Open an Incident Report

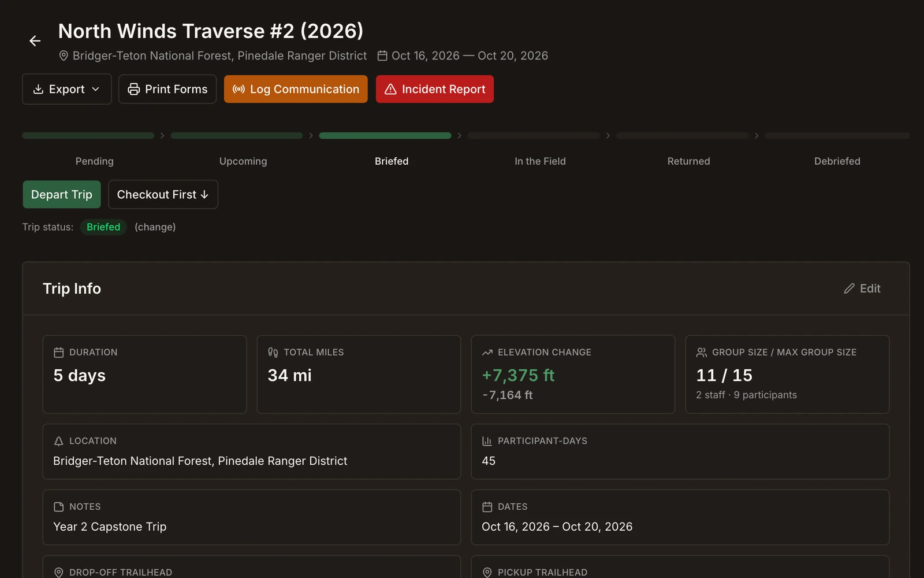[x=435, y=89]
